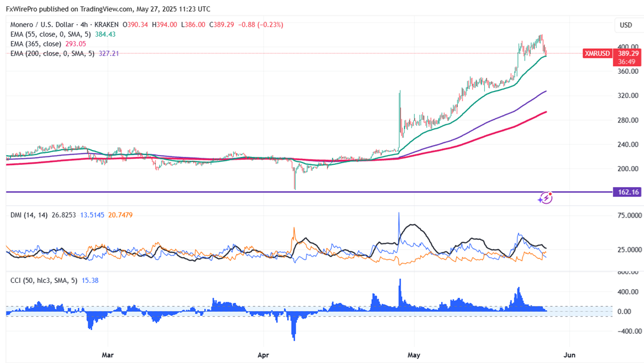
Task: Click the 36:49 bar countdown timer
Action: click(x=627, y=62)
